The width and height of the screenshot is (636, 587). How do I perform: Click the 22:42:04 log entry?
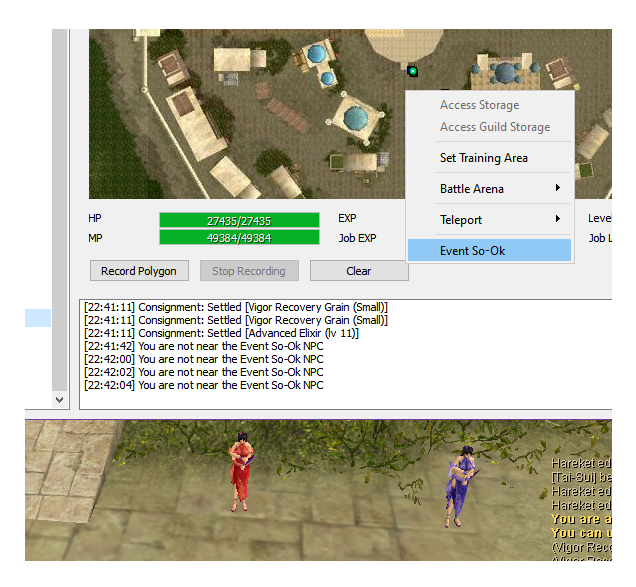(203, 385)
